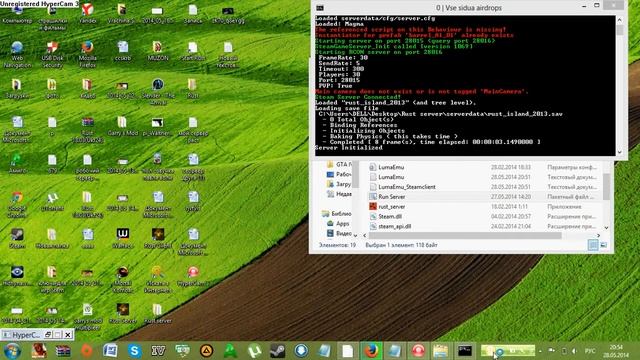Maximize the server console window
The image size is (640, 360).
click(597, 6)
